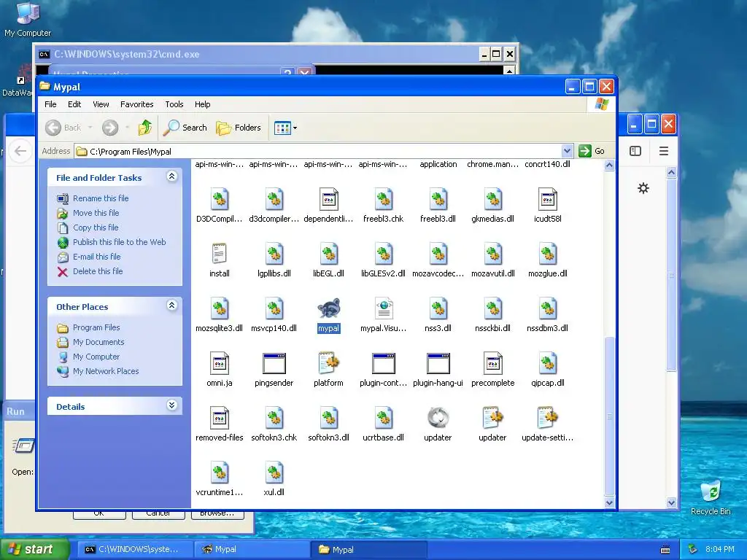Viewport: 747px width, 560px height.
Task: Open the Back button history dropdown arrow
Action: [x=90, y=128]
